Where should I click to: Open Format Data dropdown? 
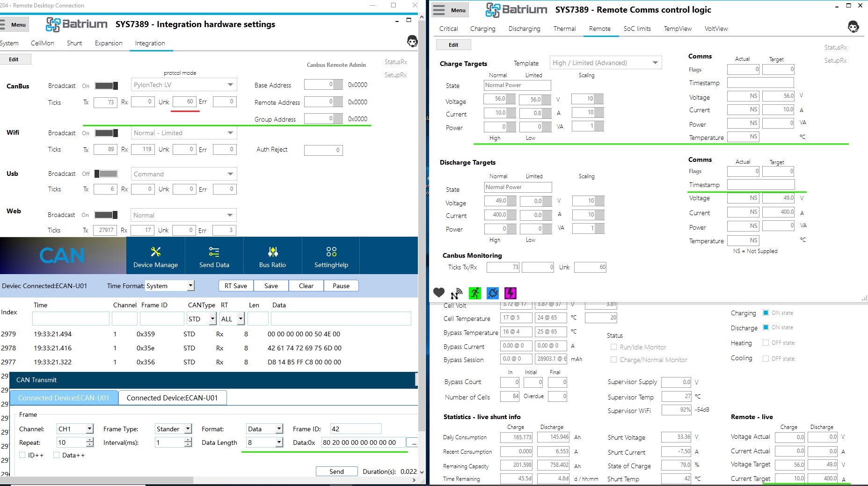pos(265,428)
